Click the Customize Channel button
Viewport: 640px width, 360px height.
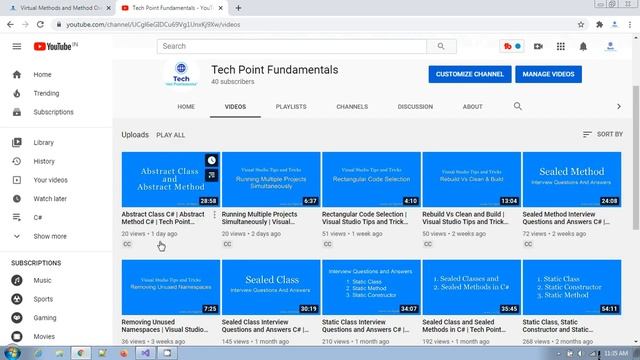pyautogui.click(x=470, y=74)
